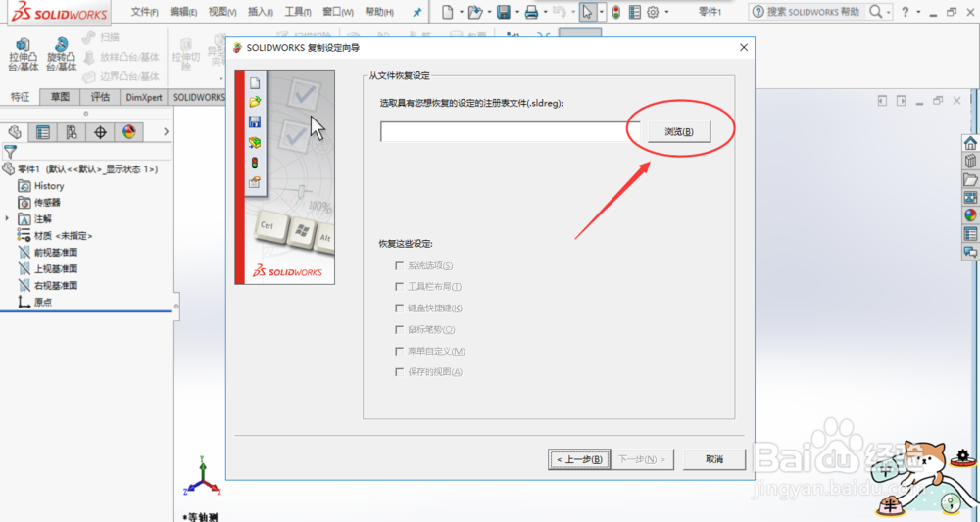This screenshot has height=522, width=980.
Task: Switch to the 评估 tab
Action: click(100, 97)
